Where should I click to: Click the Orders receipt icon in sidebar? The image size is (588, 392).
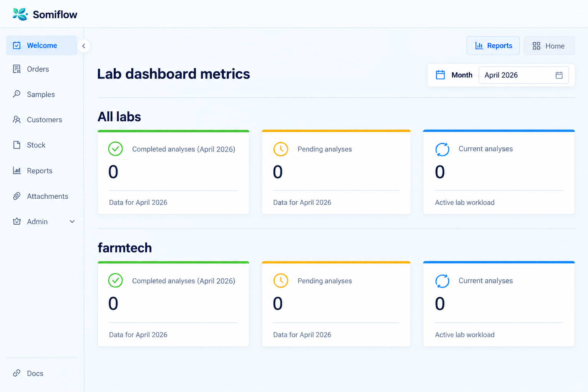[17, 69]
